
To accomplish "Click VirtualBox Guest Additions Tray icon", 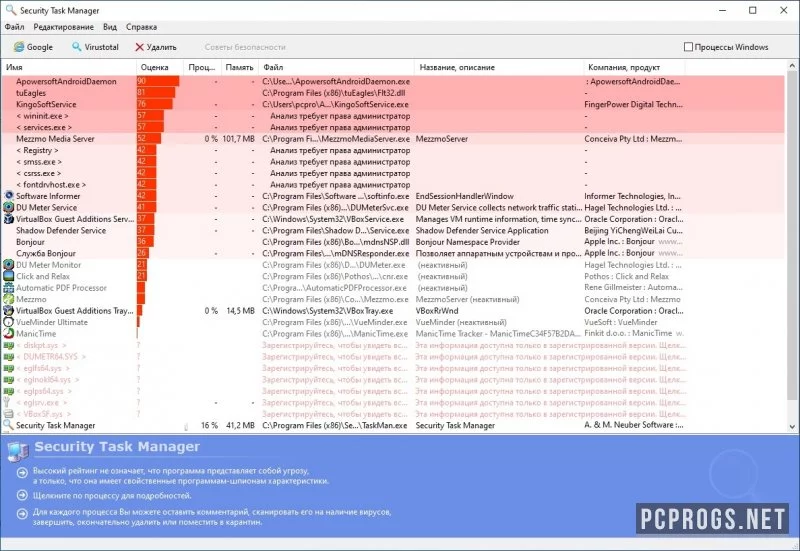I will tap(9, 311).
